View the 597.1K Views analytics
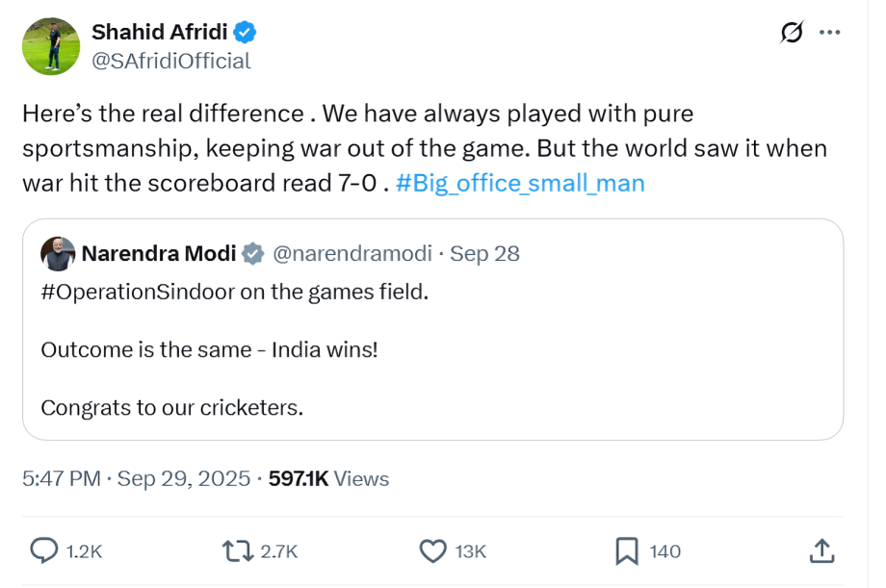 point(328,478)
